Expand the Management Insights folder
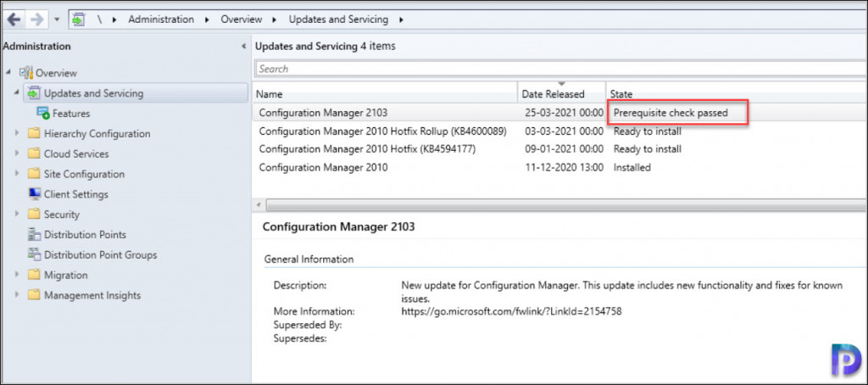Image resolution: width=868 pixels, height=385 pixels. (x=18, y=295)
